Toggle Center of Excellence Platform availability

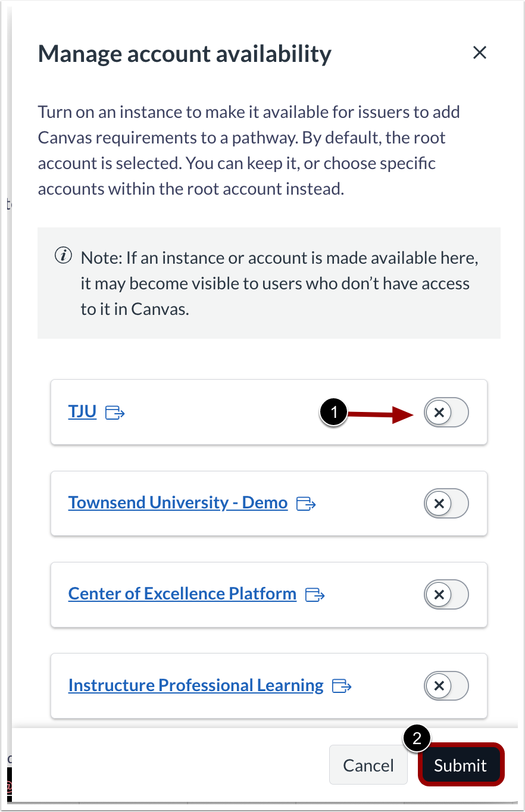point(446,595)
